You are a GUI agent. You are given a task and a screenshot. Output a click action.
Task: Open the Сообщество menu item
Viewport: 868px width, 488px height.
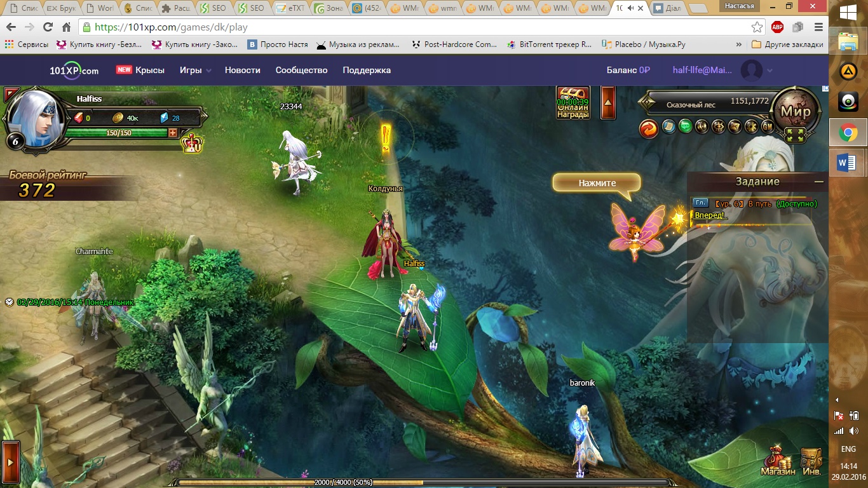click(302, 70)
